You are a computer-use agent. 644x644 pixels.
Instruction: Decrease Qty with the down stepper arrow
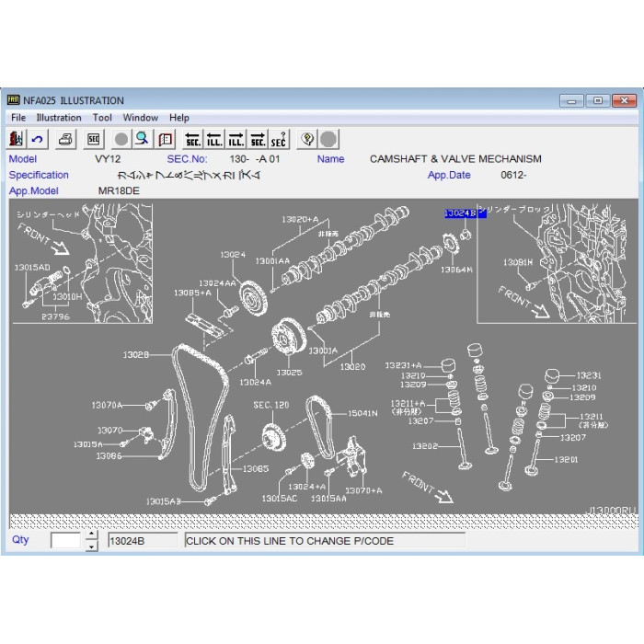pyautogui.click(x=92, y=546)
